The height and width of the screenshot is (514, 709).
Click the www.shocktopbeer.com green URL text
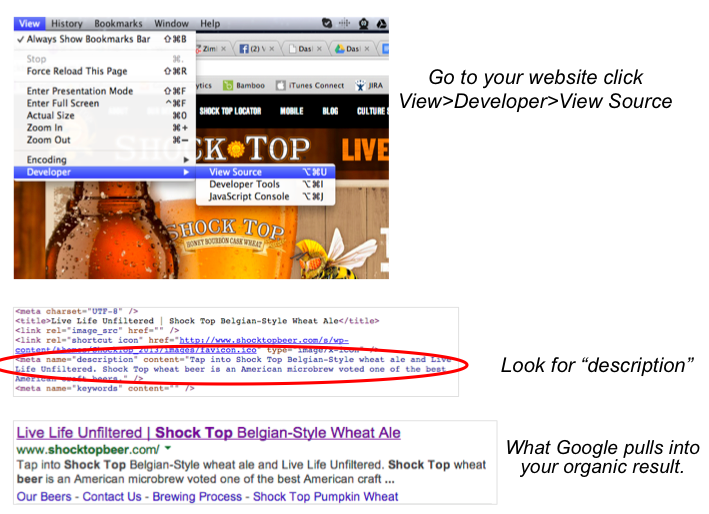pos(88,449)
